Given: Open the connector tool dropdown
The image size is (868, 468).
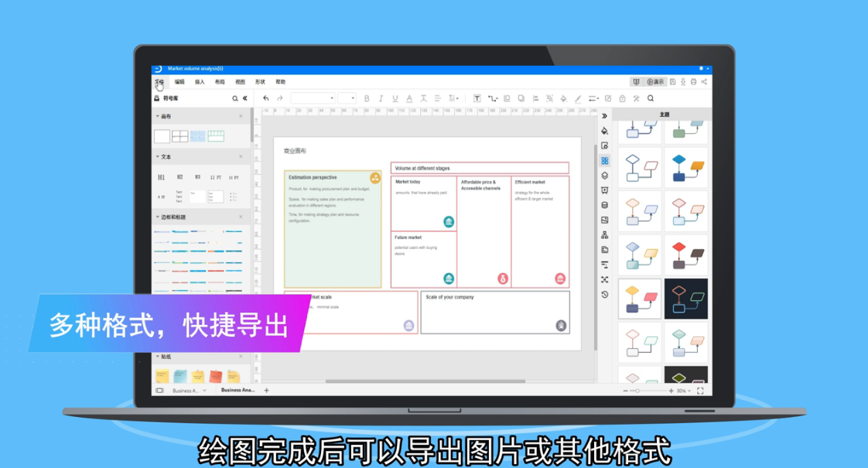Looking at the screenshot, I should click(x=492, y=98).
